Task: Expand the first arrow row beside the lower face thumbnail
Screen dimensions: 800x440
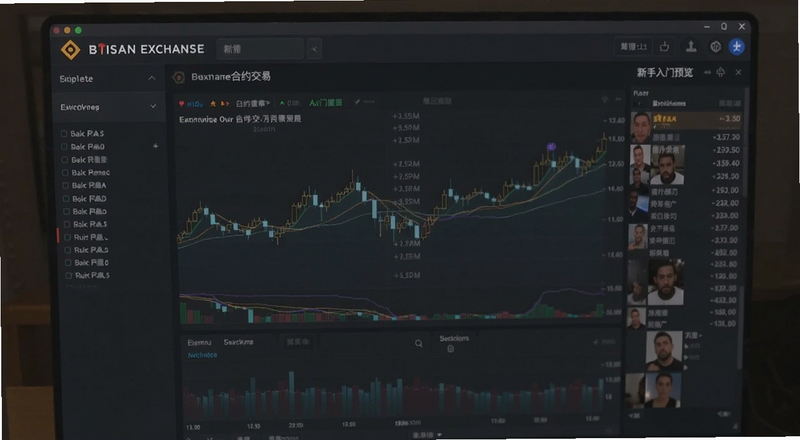Action: tap(686, 346)
